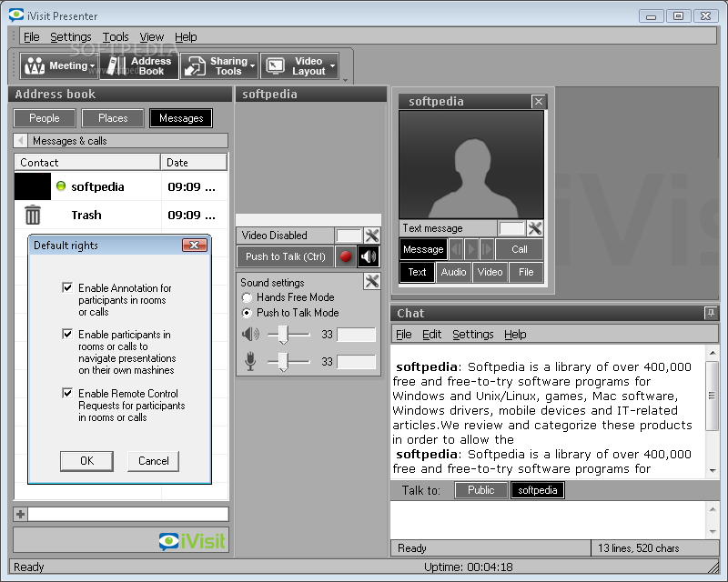Open the Address Book toolbar button
The height and width of the screenshot is (582, 728).
139,65
